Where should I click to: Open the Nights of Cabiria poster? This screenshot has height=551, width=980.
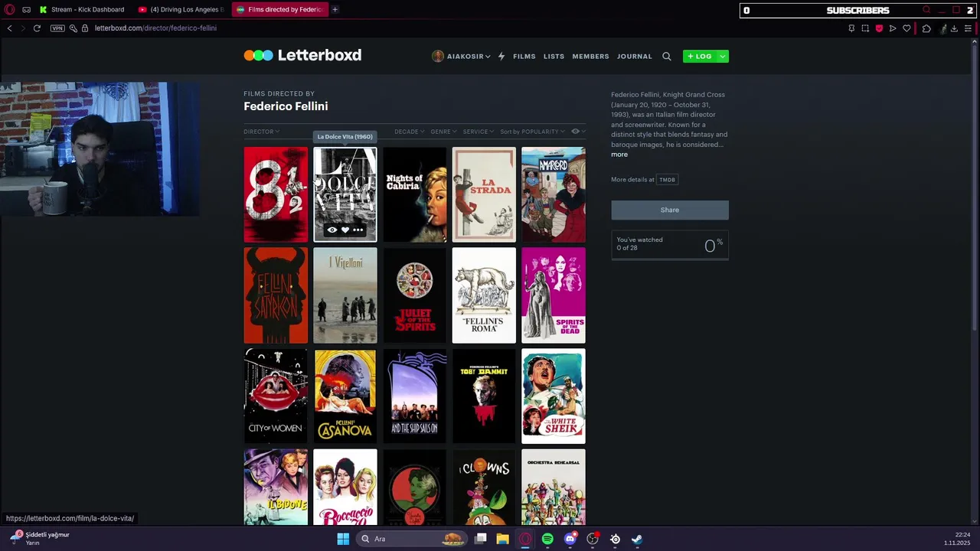coord(414,194)
